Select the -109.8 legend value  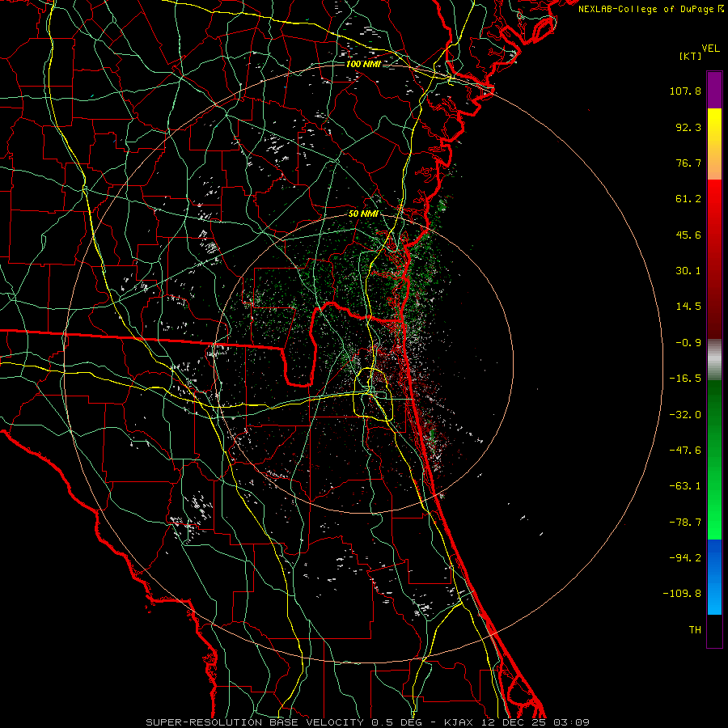click(x=682, y=594)
